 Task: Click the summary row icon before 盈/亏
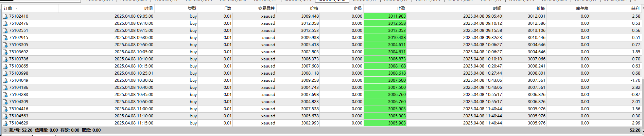(x=5, y=130)
